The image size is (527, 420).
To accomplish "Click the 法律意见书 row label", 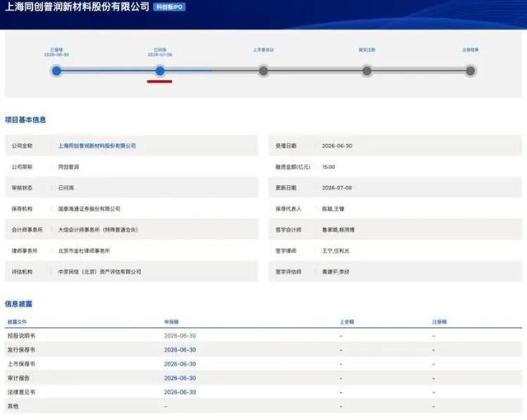I will point(21,392).
